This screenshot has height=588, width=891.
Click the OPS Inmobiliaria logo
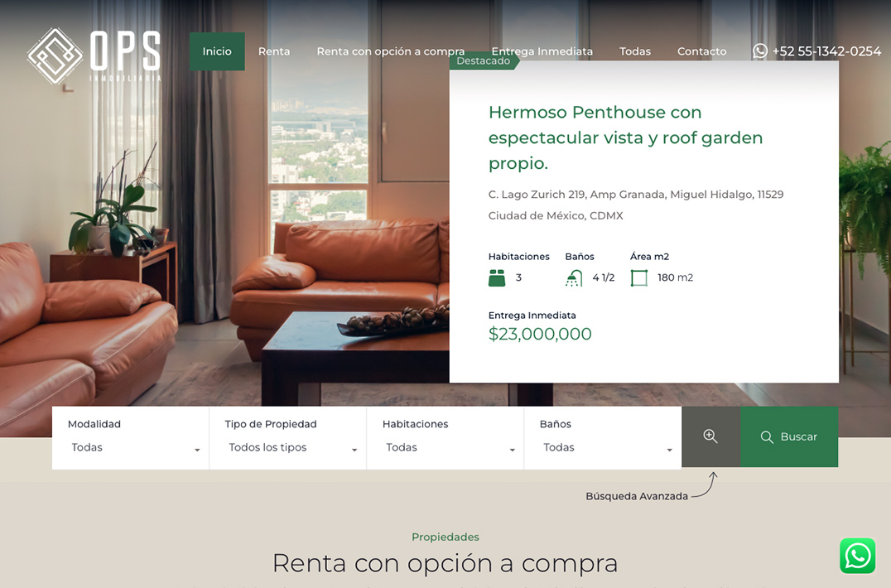click(x=94, y=56)
